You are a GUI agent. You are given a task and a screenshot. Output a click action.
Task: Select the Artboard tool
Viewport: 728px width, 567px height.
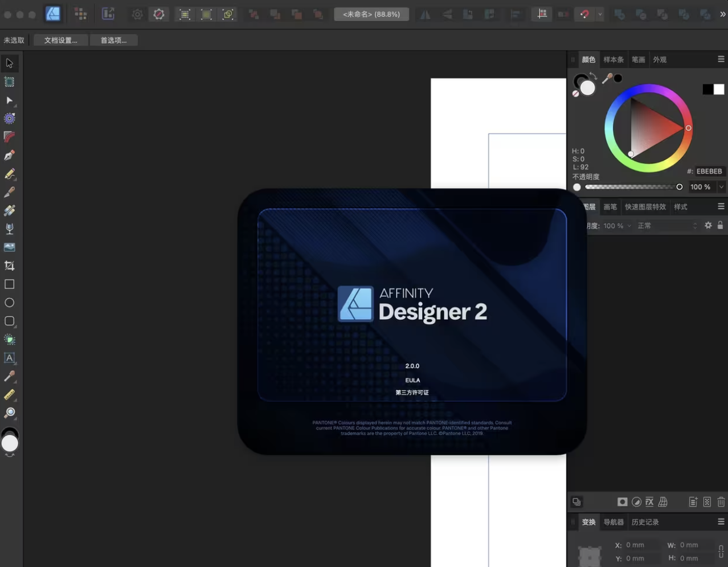pos(10,82)
